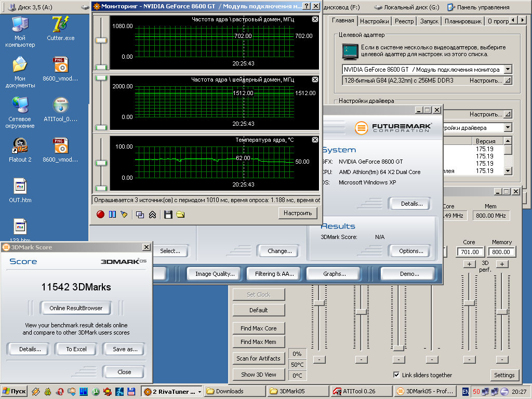Launch uTorrent from the quick launch bar
Viewport: 532px width, 399px height.
96,392
